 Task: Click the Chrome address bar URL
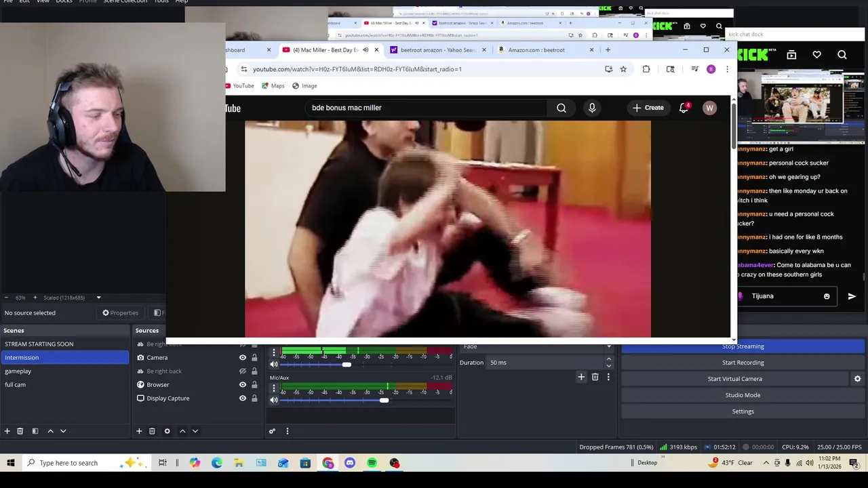(357, 69)
